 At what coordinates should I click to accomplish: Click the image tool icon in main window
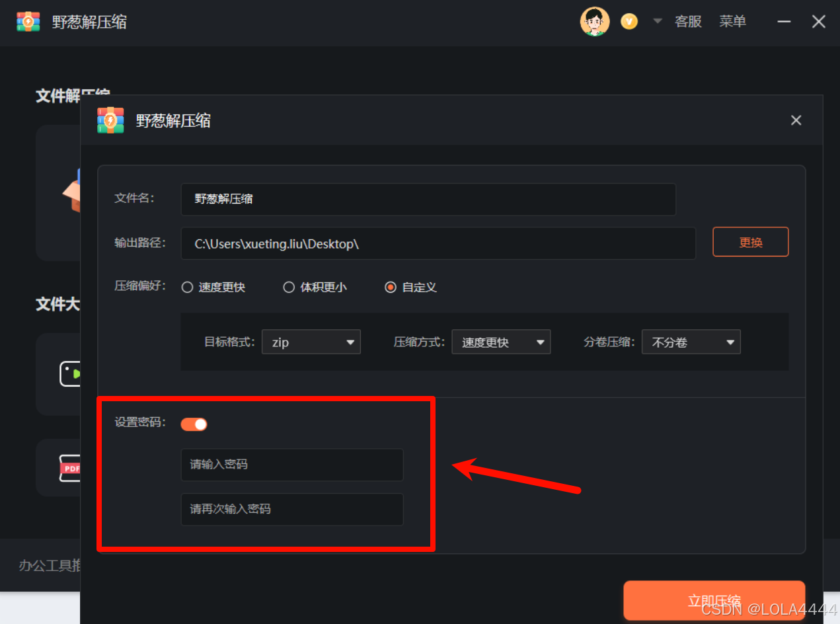(x=69, y=373)
